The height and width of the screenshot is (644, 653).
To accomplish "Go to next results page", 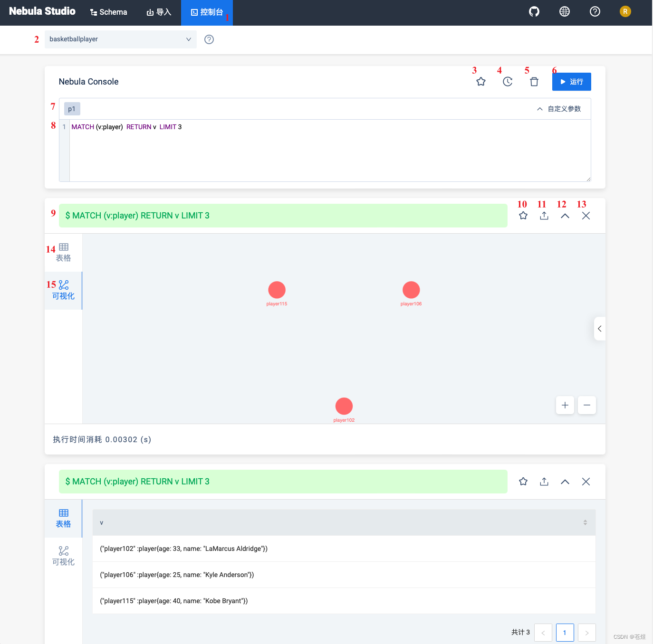I will [587, 633].
